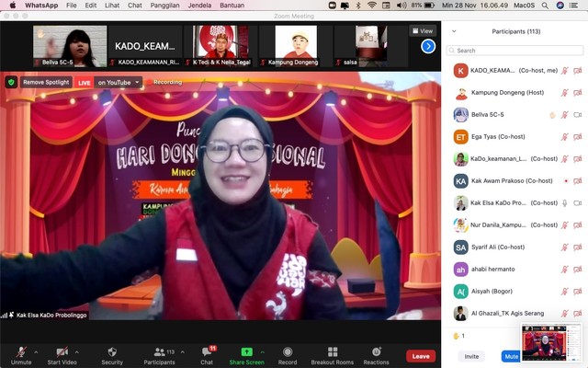The image size is (588, 368).
Task: Toggle video icon for Syarif Ali
Action: (x=578, y=247)
